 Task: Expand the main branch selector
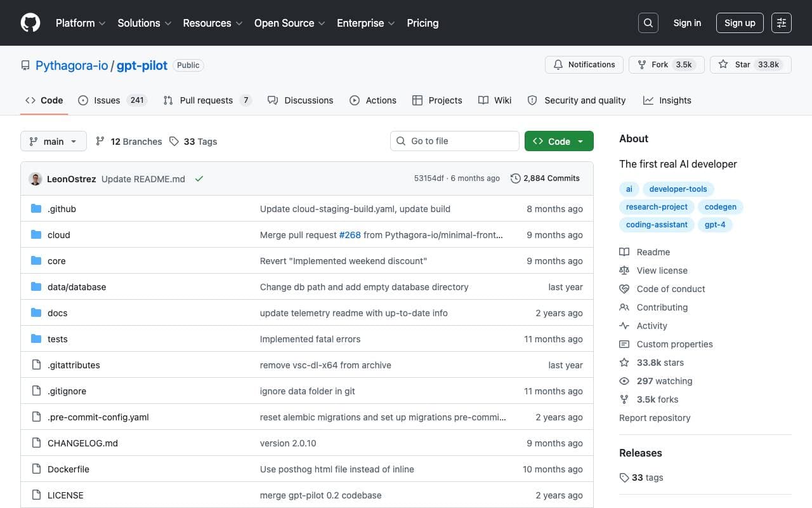coord(53,141)
